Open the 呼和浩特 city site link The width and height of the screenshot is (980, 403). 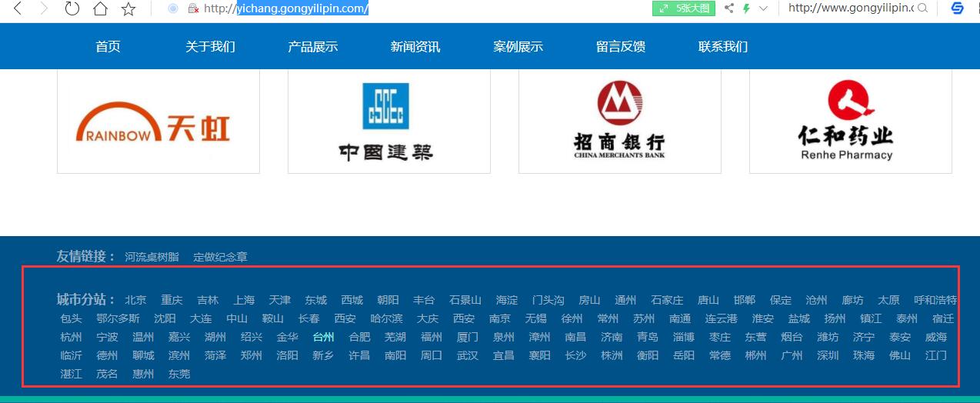click(x=935, y=300)
